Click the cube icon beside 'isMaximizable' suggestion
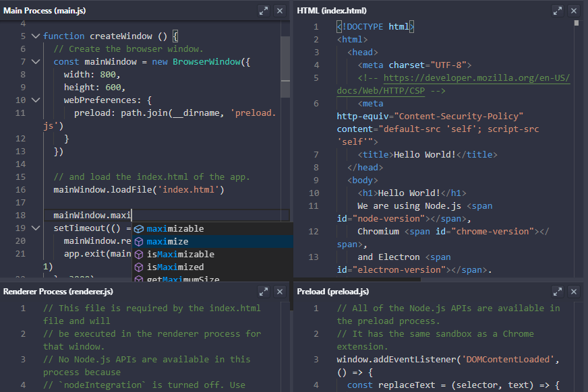The width and height of the screenshot is (588, 392). 139,254
